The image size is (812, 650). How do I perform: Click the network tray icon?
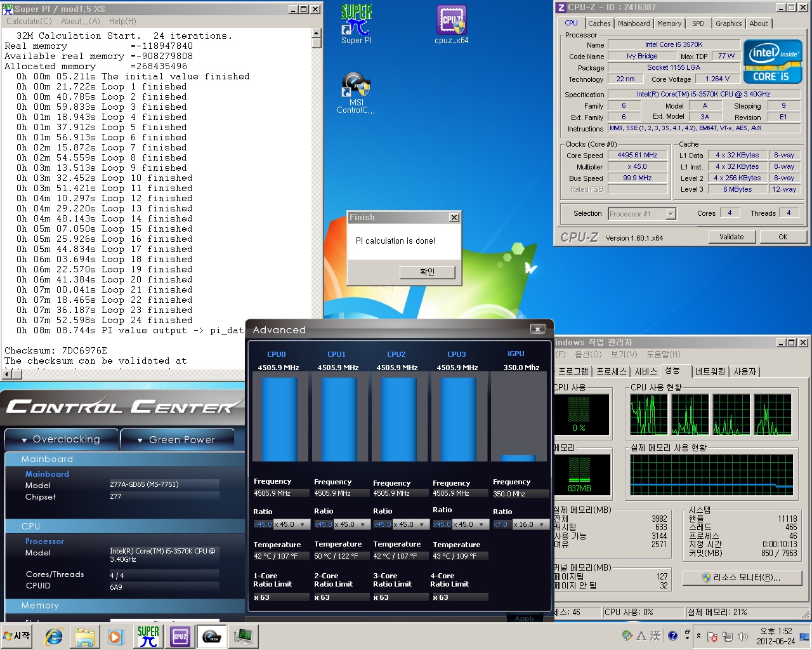tap(727, 636)
